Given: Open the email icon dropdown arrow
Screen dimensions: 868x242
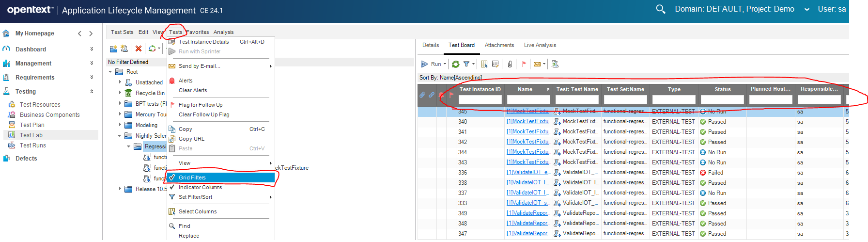Looking at the screenshot, I should [x=544, y=64].
